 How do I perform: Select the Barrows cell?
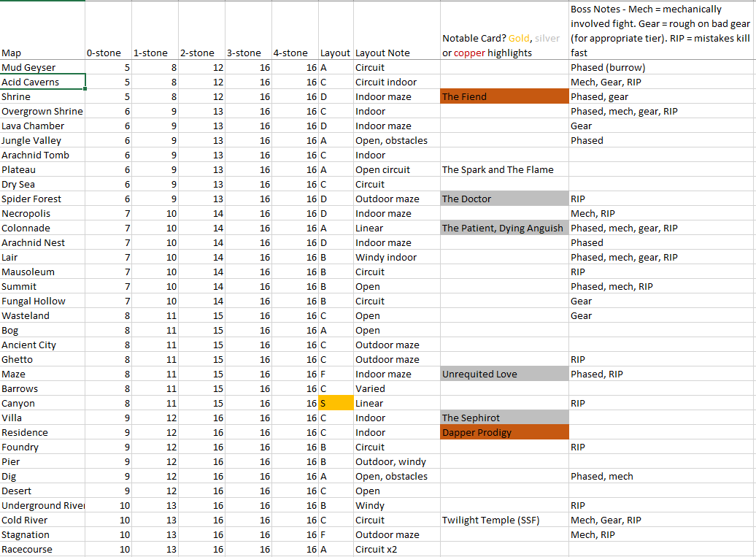pos(42,388)
